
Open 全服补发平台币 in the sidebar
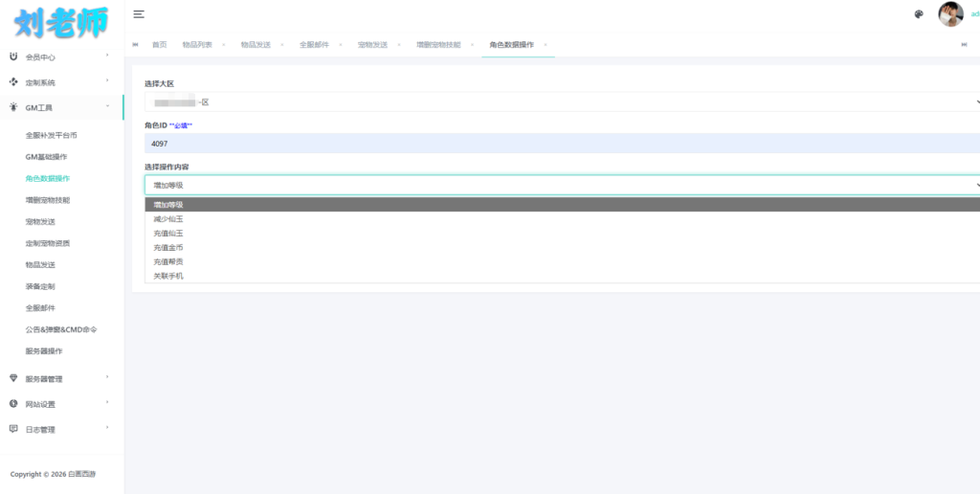click(x=52, y=135)
